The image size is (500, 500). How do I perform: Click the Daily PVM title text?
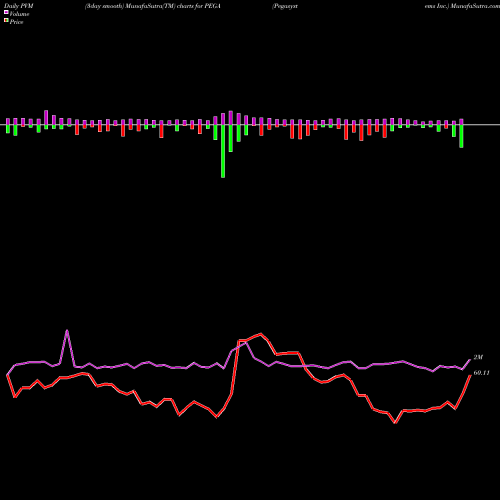[x=19, y=6]
